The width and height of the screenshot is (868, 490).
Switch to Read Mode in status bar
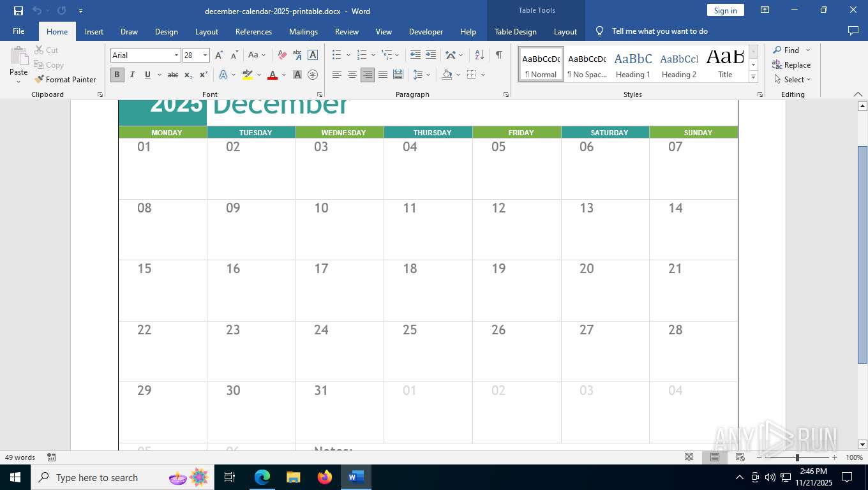689,457
